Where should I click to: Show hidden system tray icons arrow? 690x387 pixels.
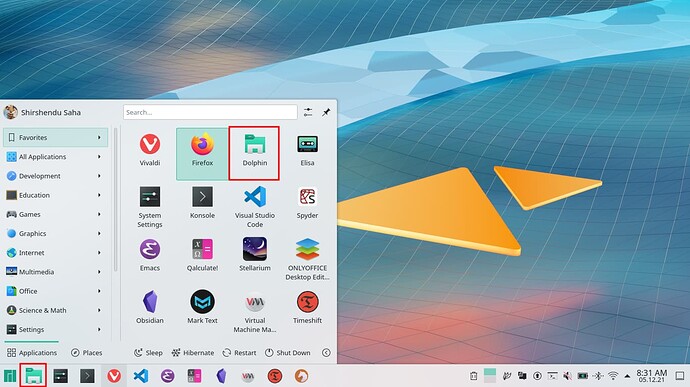tap(627, 376)
